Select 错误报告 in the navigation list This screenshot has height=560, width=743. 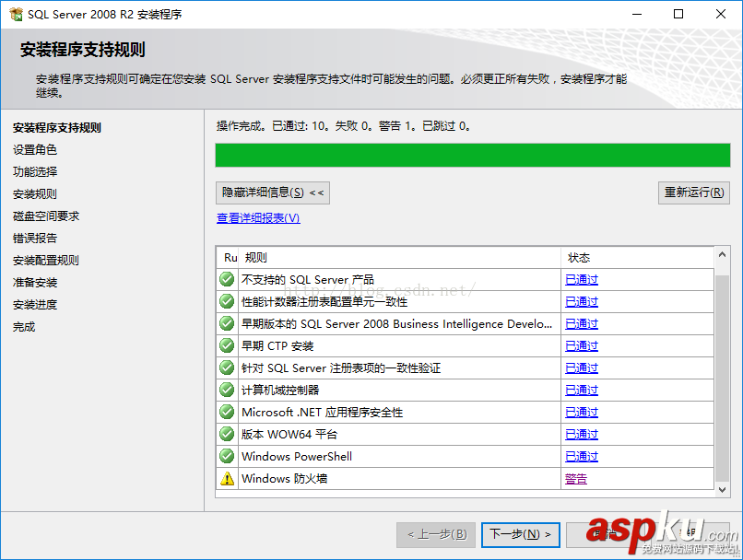click(x=35, y=238)
